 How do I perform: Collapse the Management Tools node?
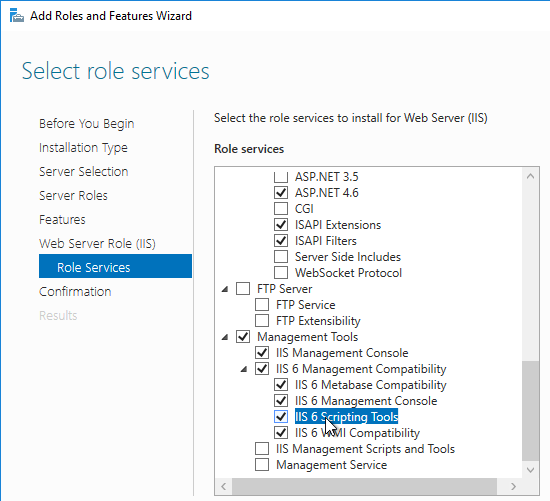(225, 337)
